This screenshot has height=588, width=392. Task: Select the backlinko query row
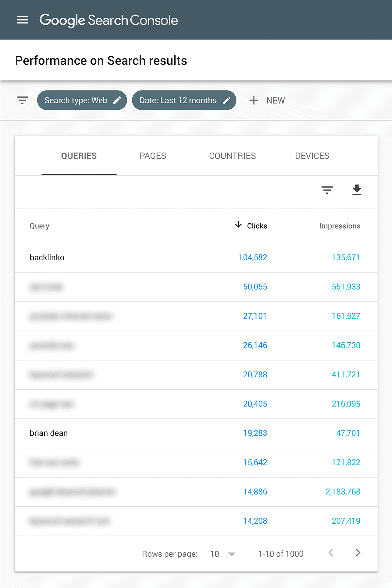196,257
